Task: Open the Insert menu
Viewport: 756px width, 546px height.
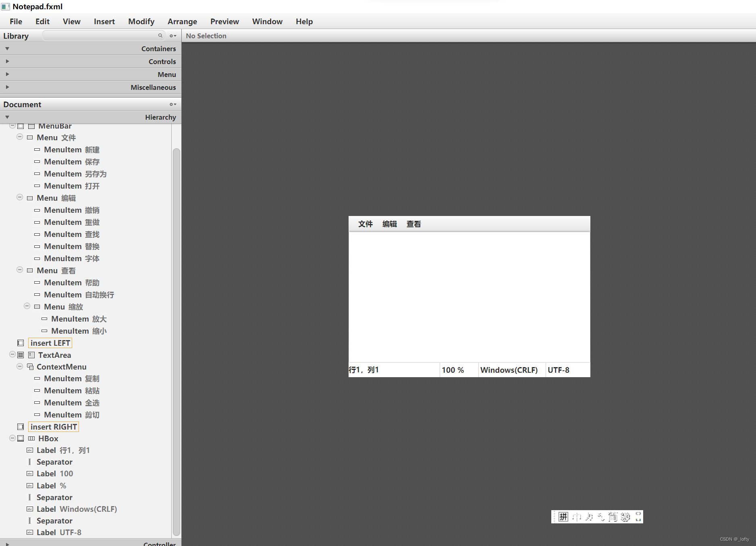Action: point(104,21)
